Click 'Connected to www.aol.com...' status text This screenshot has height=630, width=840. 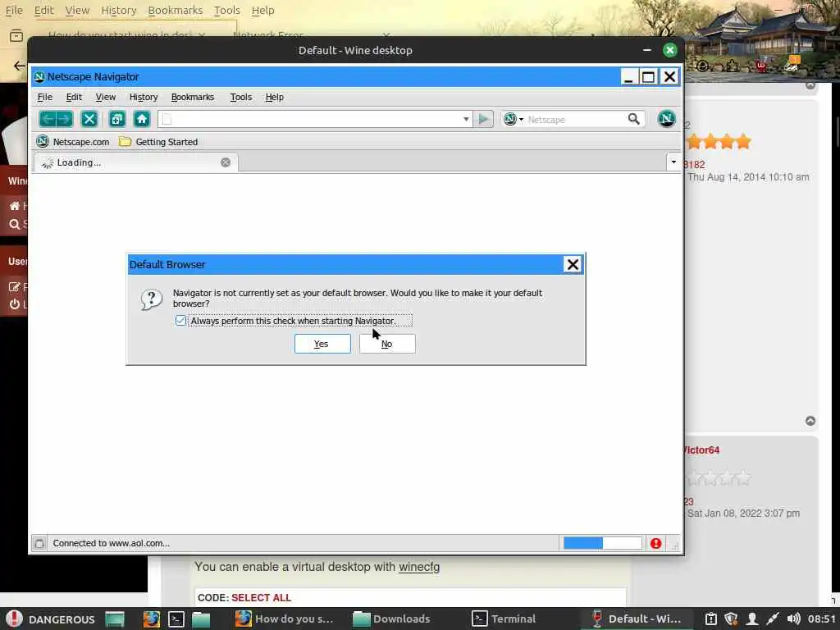tap(112, 543)
